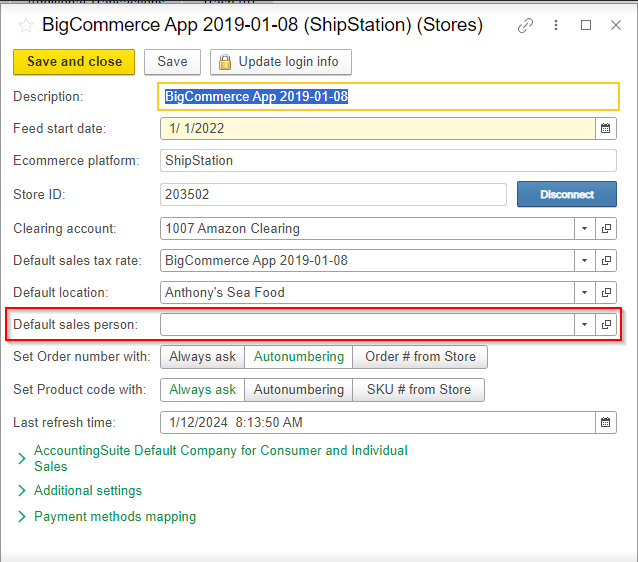Select SKU # from Store option

[x=418, y=390]
